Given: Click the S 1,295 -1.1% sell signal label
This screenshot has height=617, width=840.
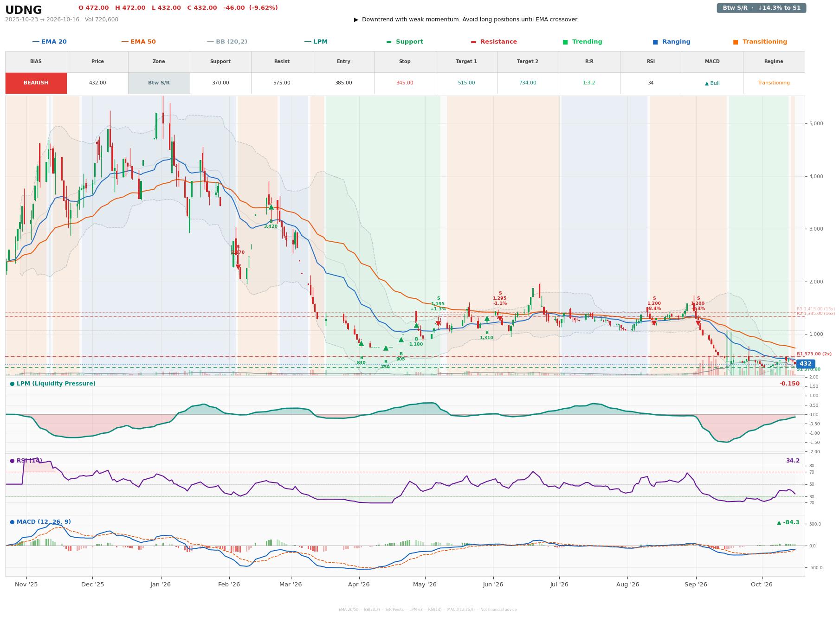Looking at the screenshot, I should (x=500, y=298).
